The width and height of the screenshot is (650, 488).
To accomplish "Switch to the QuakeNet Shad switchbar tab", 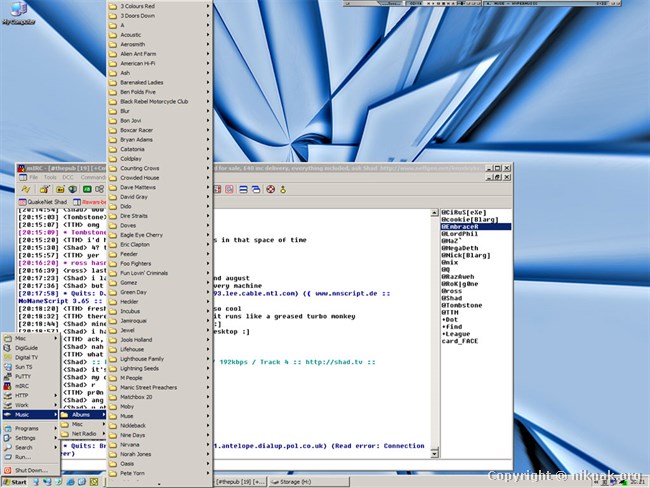I will point(43,202).
